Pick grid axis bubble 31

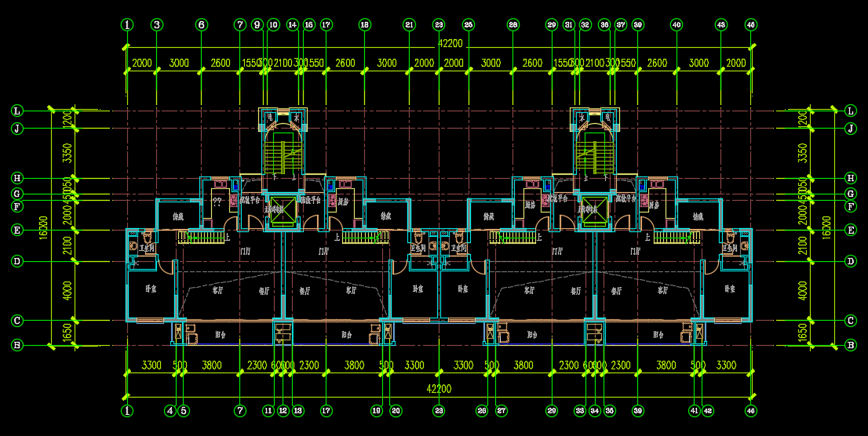click(568, 25)
